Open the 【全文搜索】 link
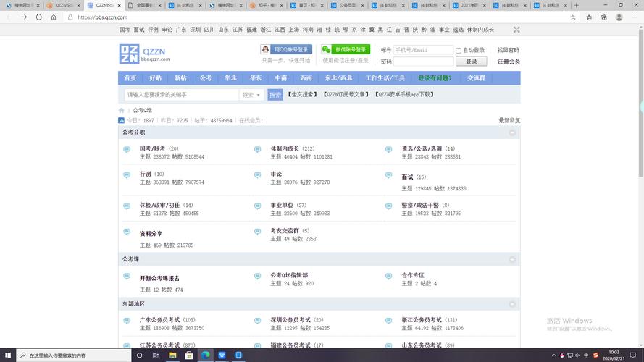Screen dimensions: 644x362 [303, 94]
